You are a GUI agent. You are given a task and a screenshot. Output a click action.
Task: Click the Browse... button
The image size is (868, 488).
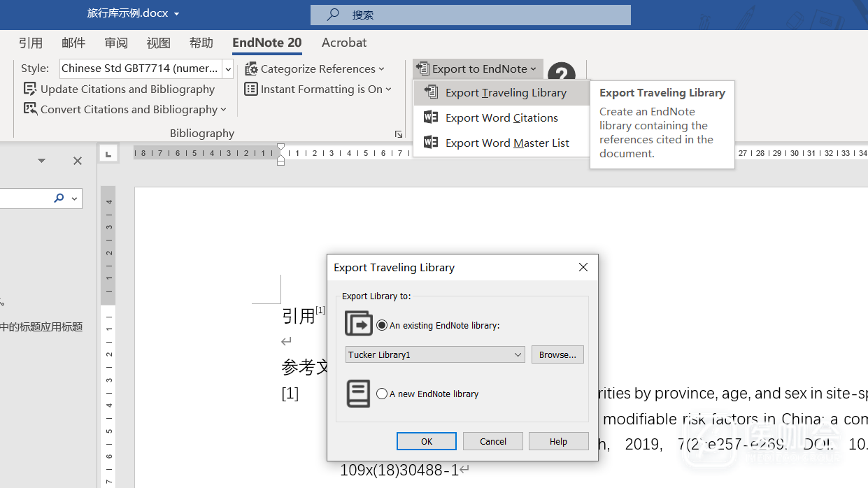coord(557,354)
